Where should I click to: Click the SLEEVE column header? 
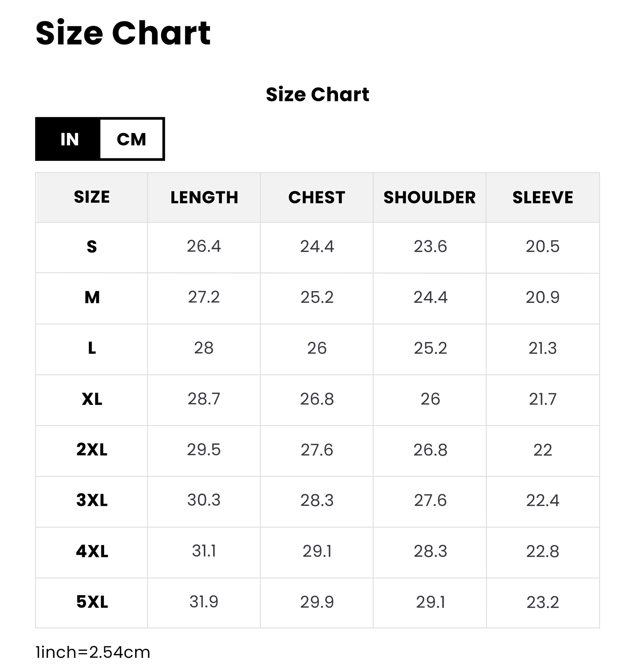coord(543,197)
